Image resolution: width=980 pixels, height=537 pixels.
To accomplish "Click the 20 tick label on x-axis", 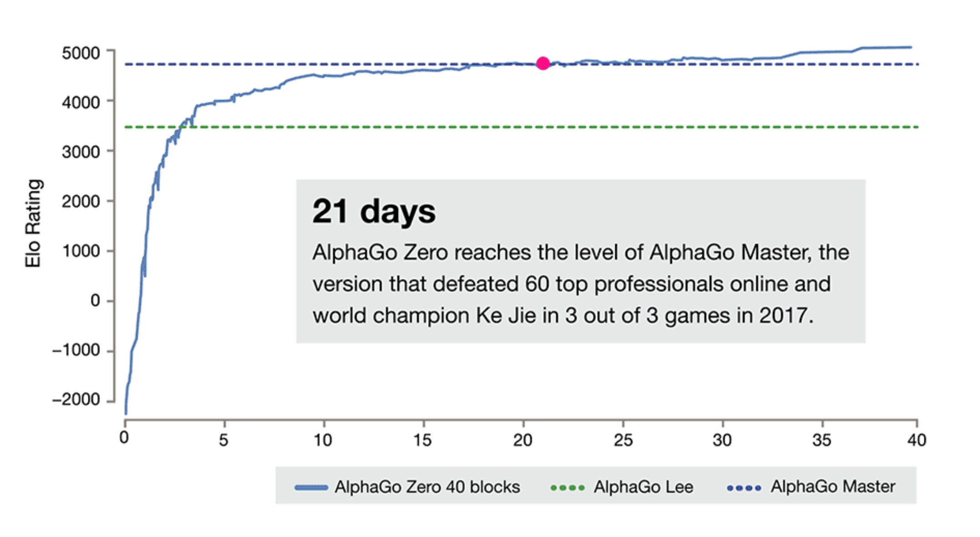I will [522, 440].
